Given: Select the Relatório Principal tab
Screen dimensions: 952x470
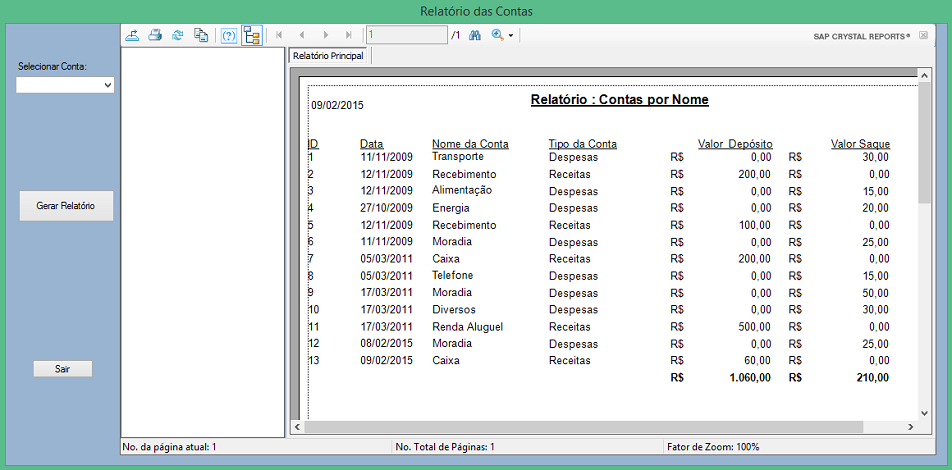Looking at the screenshot, I should tap(328, 56).
